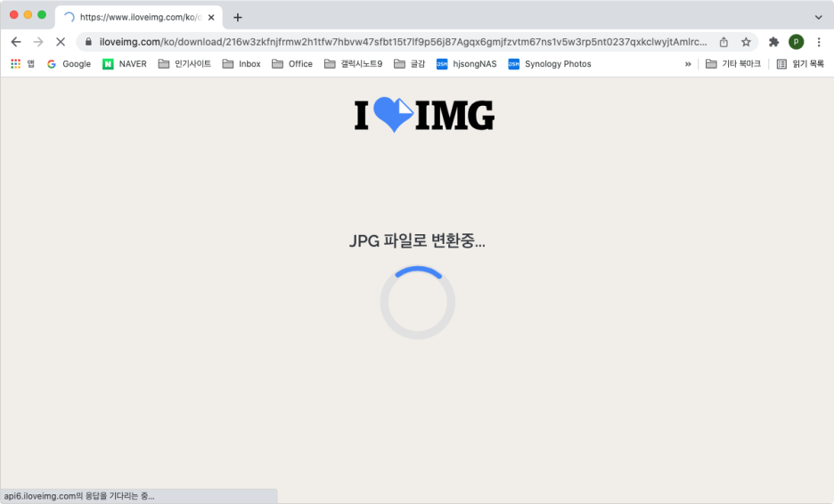Click the I Love IMG logo
The height and width of the screenshot is (504, 834).
(424, 115)
